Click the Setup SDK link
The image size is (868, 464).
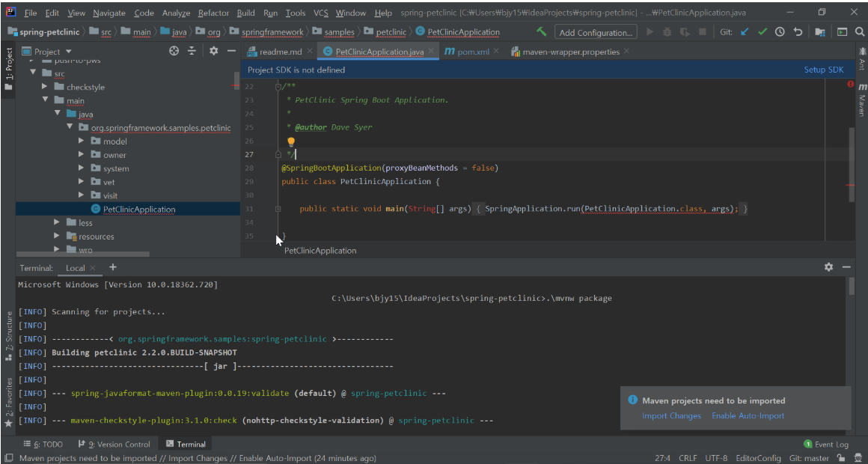pos(824,70)
